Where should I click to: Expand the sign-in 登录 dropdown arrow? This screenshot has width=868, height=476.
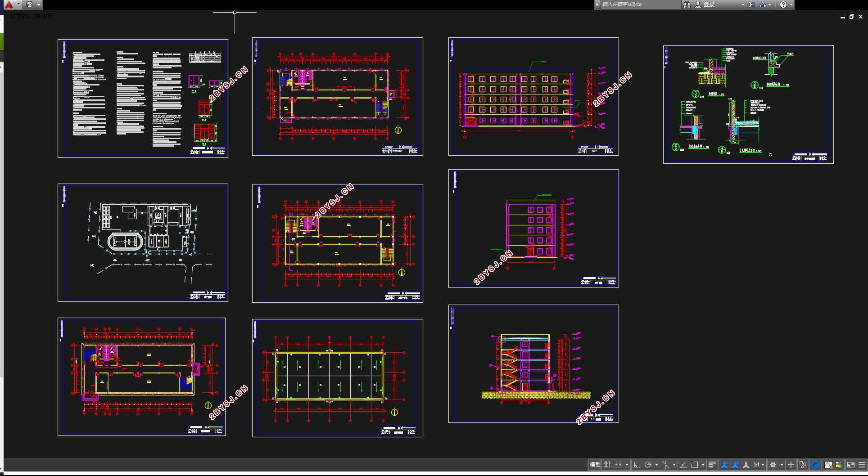click(x=743, y=4)
